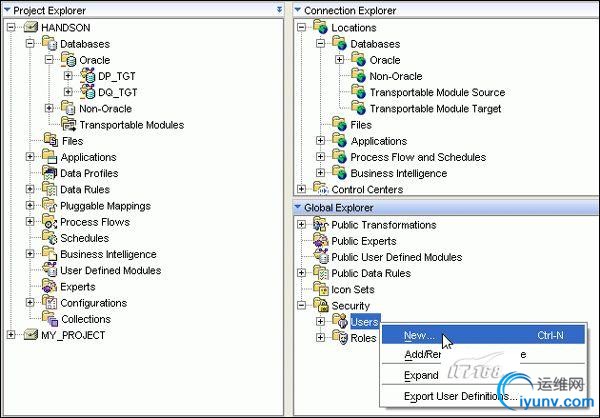Screen dimensions: 600x418
Task: Expand the Roles node
Action: [x=320, y=337]
